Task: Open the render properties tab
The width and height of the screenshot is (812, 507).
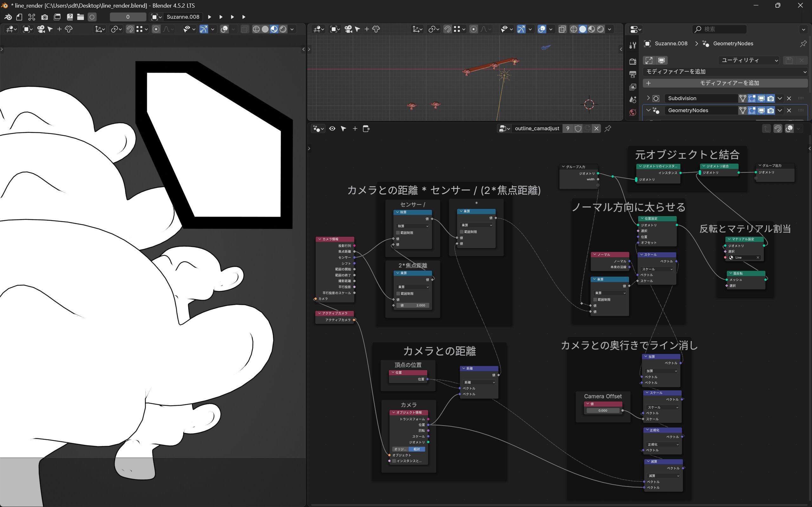Action: click(x=632, y=61)
